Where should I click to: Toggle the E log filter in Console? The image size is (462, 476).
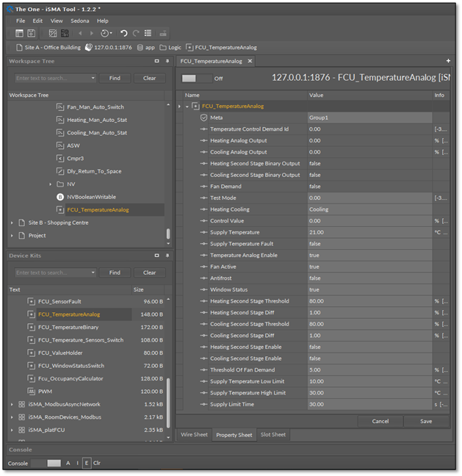click(87, 464)
